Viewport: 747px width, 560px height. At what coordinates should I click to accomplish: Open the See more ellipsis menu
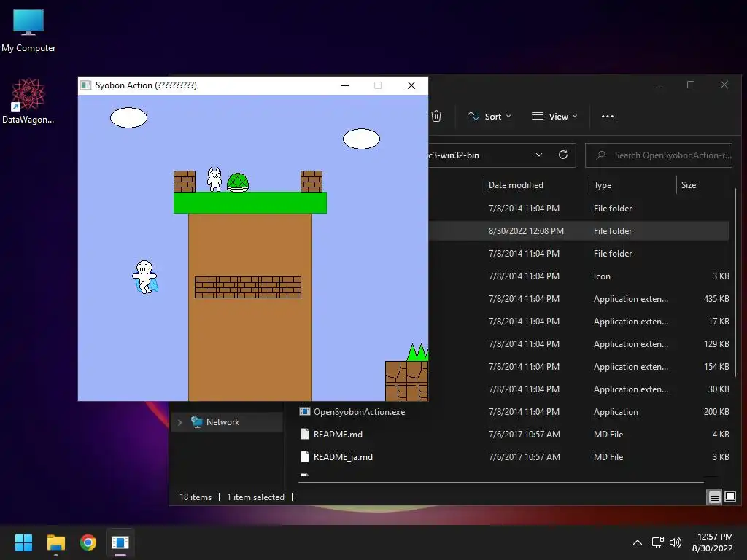tap(608, 116)
